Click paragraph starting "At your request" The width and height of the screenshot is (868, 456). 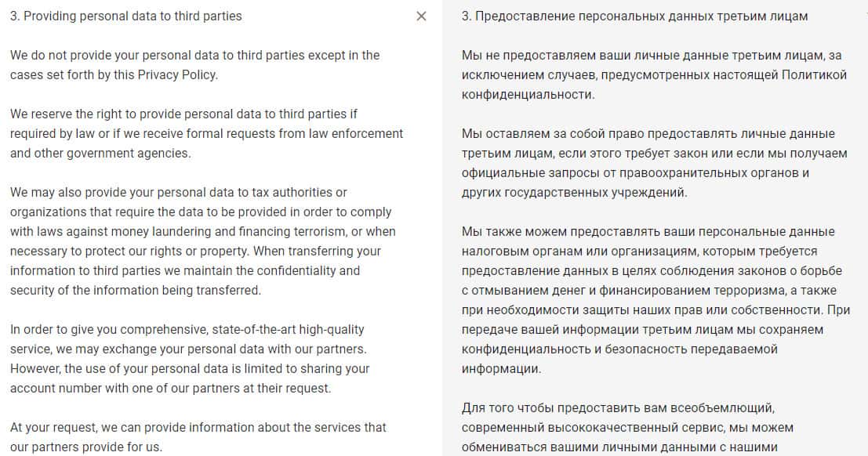click(198, 437)
